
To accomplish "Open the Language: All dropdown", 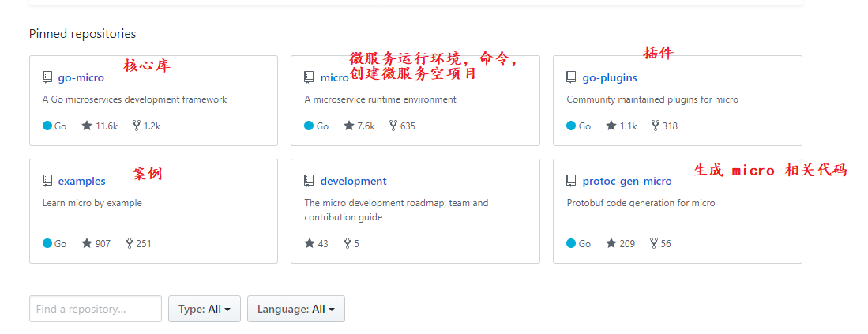I will pos(296,309).
